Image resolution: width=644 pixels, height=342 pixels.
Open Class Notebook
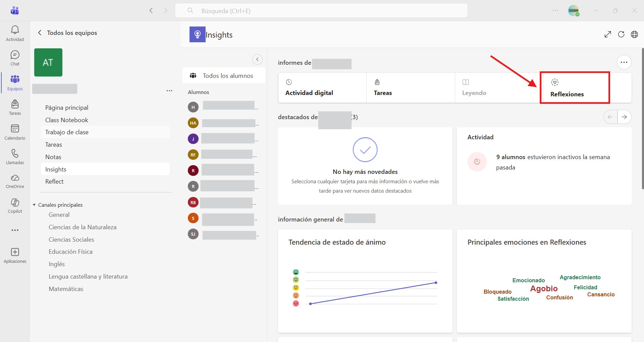click(x=105, y=120)
